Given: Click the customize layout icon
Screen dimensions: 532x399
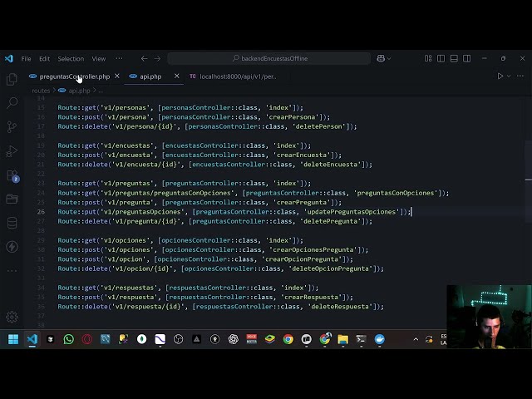Looking at the screenshot, I should tap(428, 58).
